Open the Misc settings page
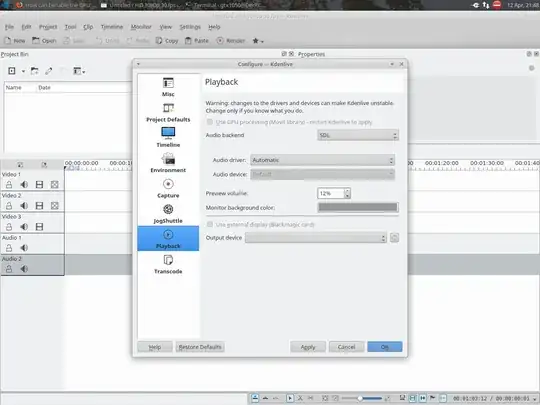The height and width of the screenshot is (405, 540). point(168,87)
